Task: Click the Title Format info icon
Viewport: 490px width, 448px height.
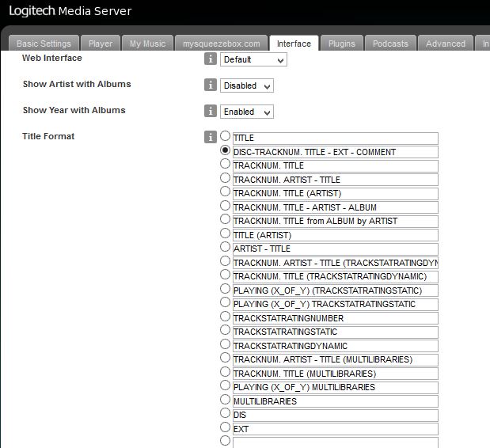Action: tap(211, 137)
